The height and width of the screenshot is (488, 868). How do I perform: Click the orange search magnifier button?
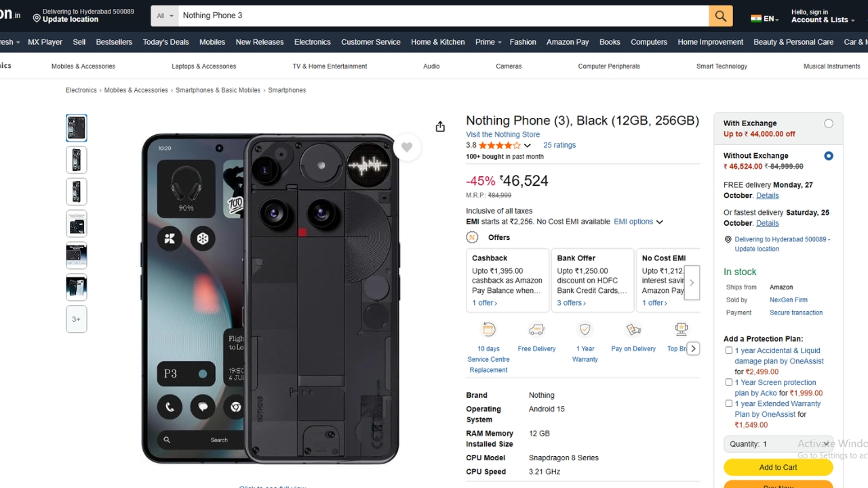[x=720, y=16]
